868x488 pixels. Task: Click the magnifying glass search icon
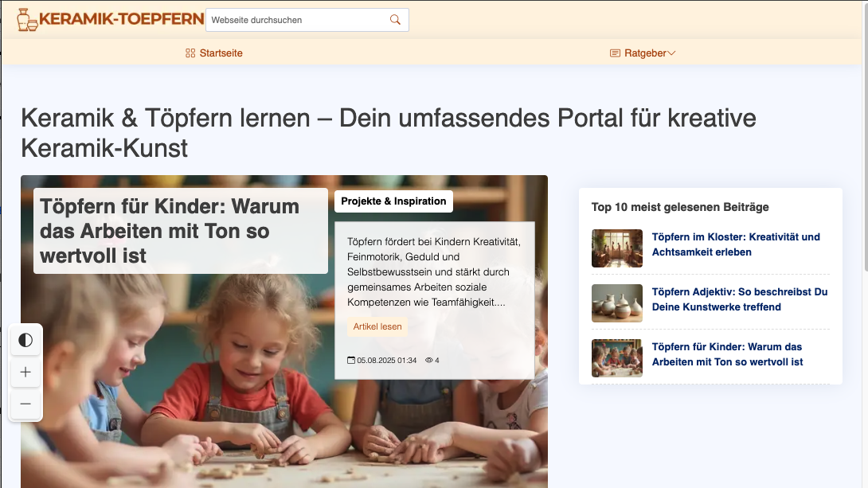[395, 20]
